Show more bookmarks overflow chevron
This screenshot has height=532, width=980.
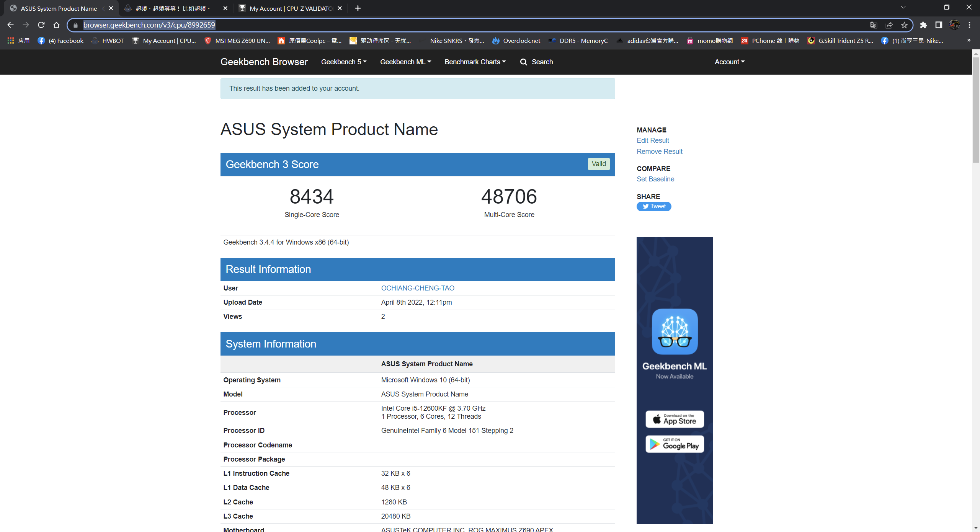tap(969, 41)
